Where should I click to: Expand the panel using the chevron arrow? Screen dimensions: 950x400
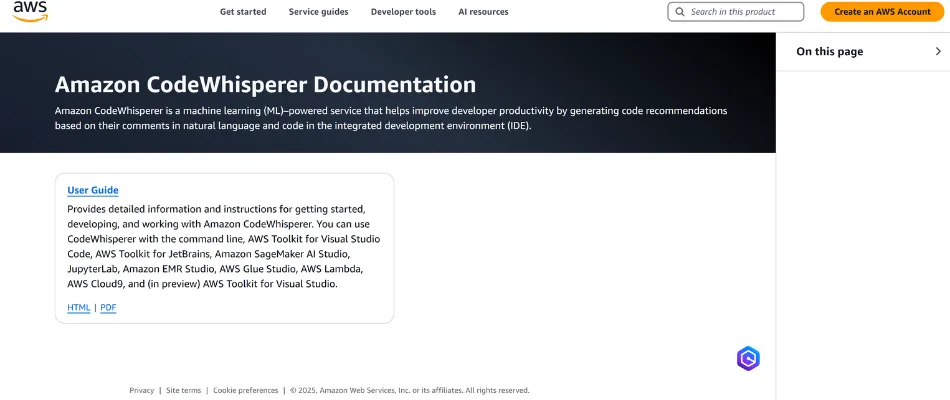tap(938, 52)
